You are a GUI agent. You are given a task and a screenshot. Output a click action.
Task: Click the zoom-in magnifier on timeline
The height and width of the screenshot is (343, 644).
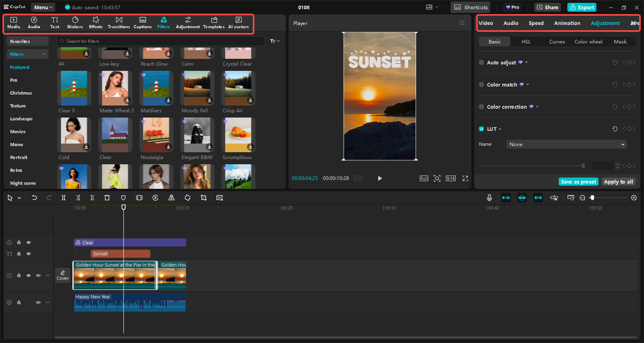(634, 198)
